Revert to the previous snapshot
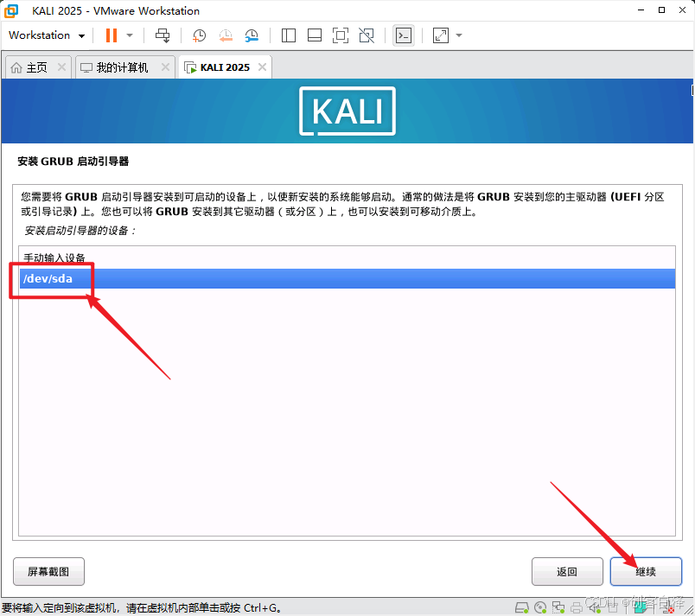Viewport: 695px width, 616px height. [226, 35]
